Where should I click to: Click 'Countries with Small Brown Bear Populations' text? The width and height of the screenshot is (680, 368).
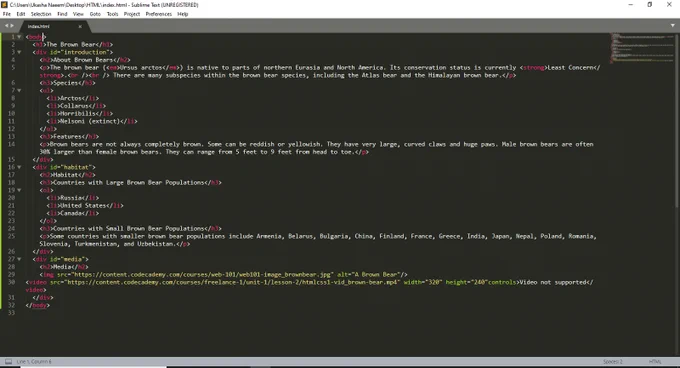[x=129, y=228]
